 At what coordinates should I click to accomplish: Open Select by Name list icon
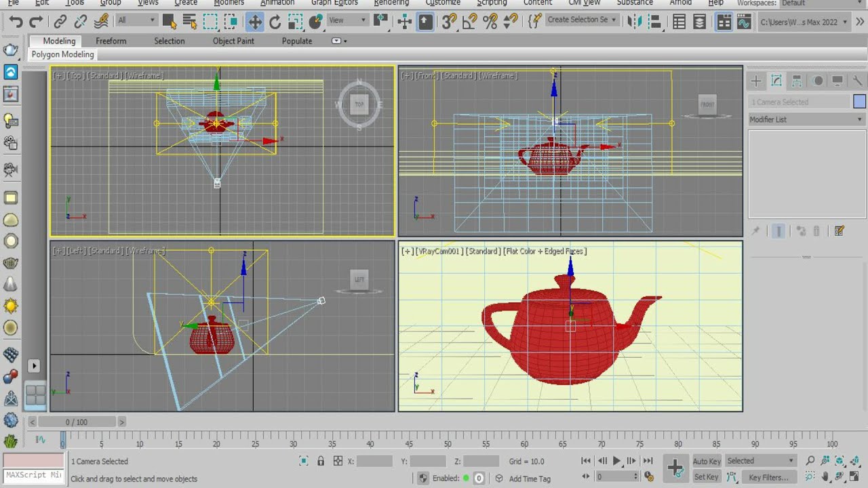pos(190,22)
